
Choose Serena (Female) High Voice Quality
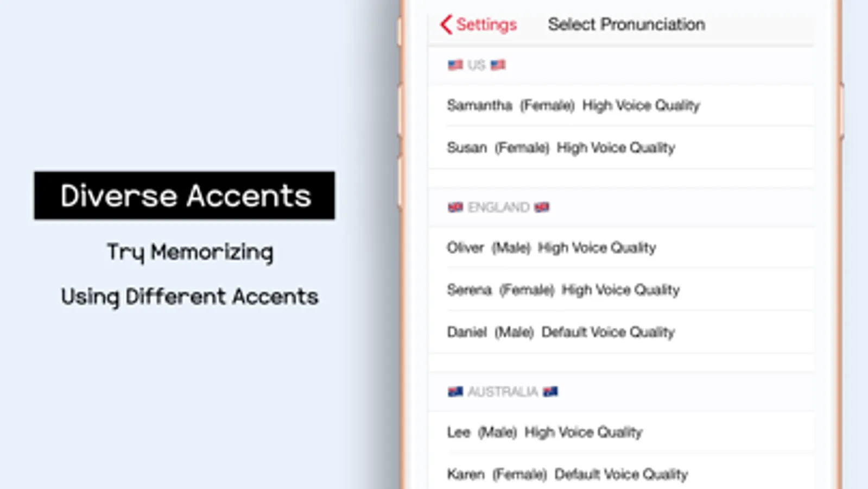click(x=621, y=290)
